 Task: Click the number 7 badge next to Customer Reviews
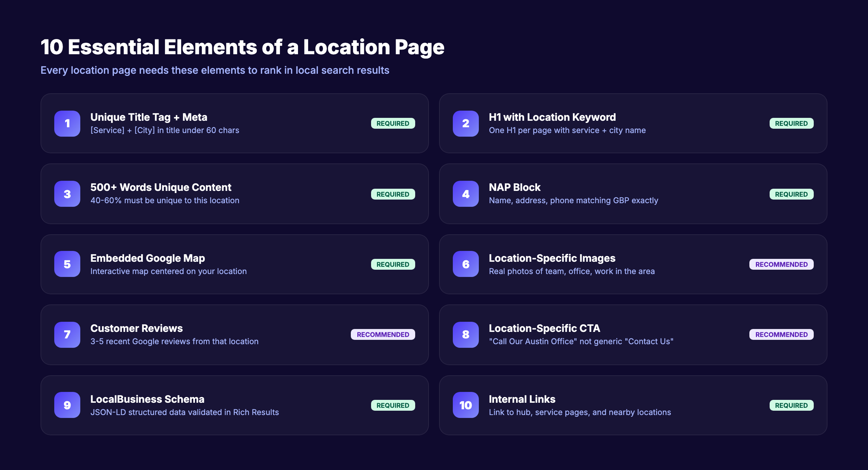67,334
